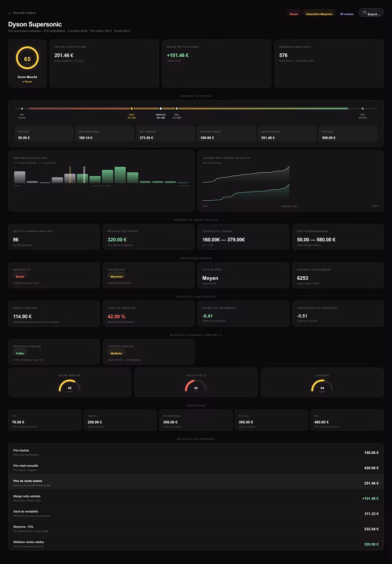Click the Score Marché gauge showing 65
Image resolution: width=392 pixels, height=564 pixels.
pos(70,386)
